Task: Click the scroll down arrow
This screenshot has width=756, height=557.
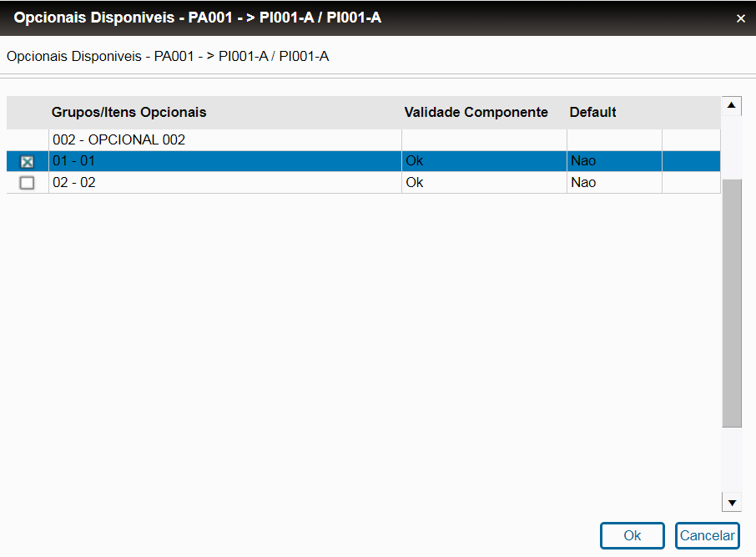Action: point(732,502)
